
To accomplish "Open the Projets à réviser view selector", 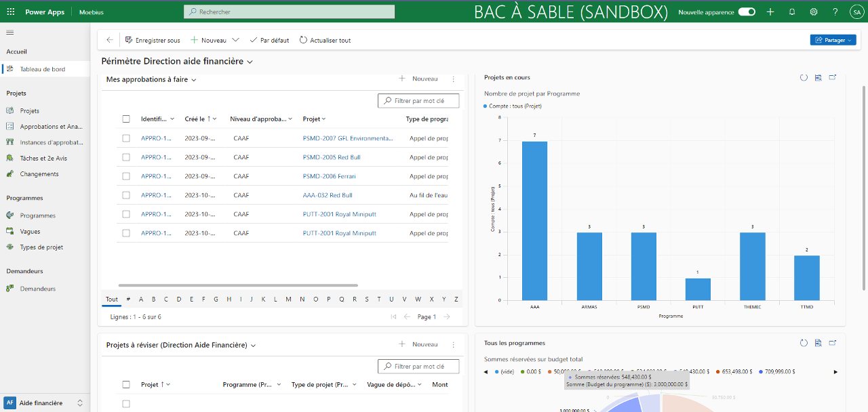I will click(x=181, y=345).
